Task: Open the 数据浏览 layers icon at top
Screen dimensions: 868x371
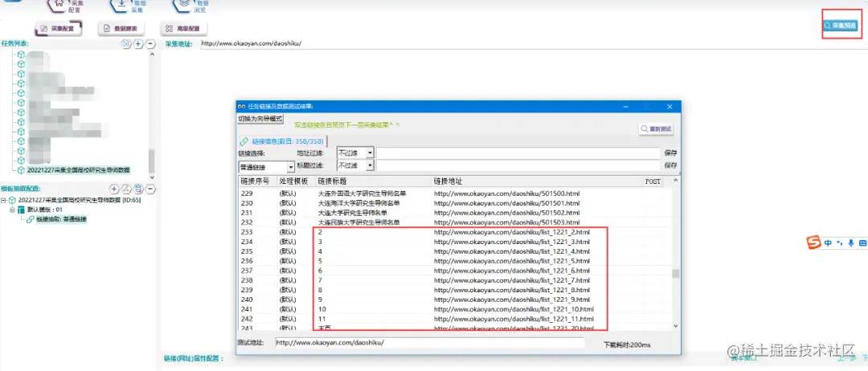Action: pyautogui.click(x=183, y=5)
